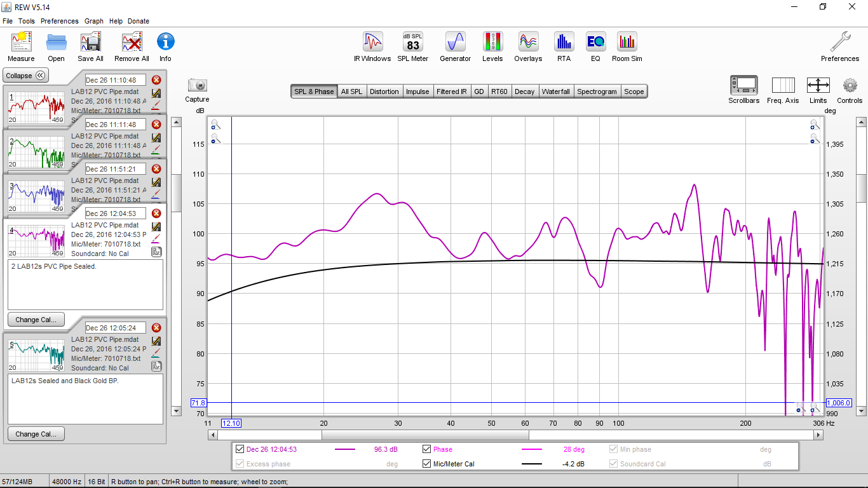Switch to the All SPL tab
The width and height of the screenshot is (868, 488).
(x=351, y=91)
